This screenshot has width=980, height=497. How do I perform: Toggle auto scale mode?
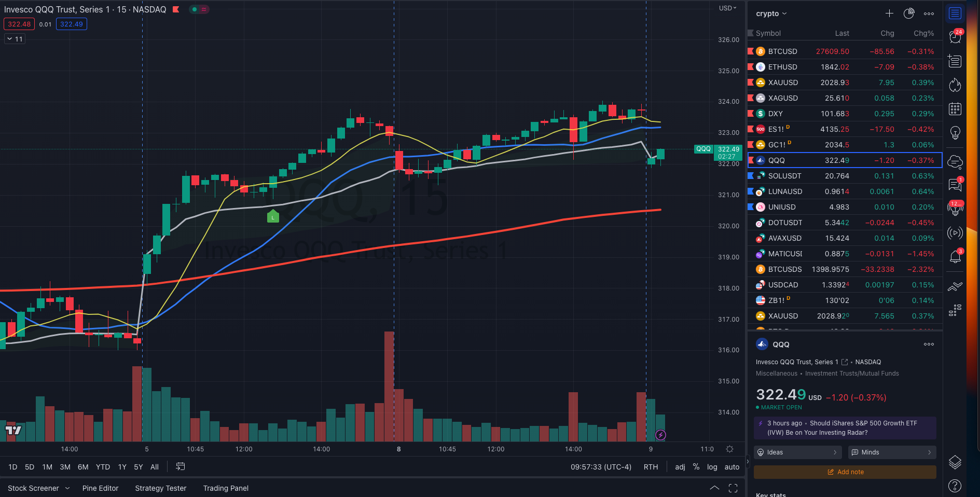[x=732, y=467]
